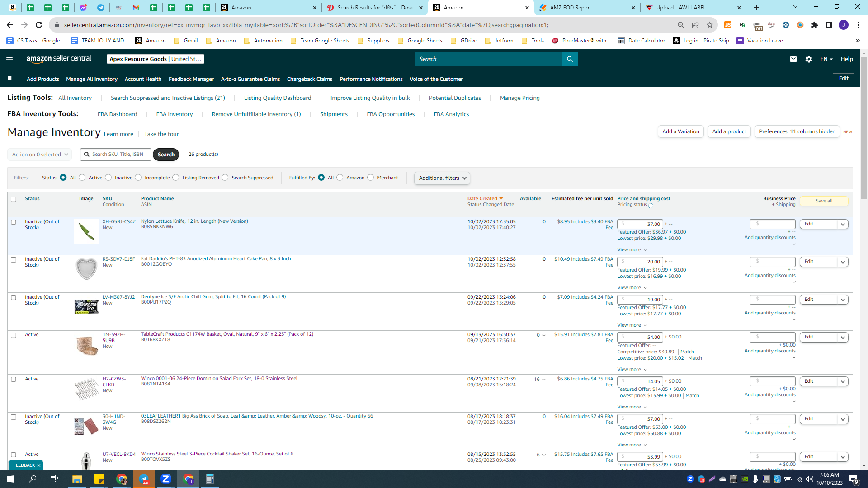Image resolution: width=868 pixels, height=488 pixels.
Task: Open the Edit dropdown arrow for Nylon Lettuce Knife
Action: [x=843, y=224]
